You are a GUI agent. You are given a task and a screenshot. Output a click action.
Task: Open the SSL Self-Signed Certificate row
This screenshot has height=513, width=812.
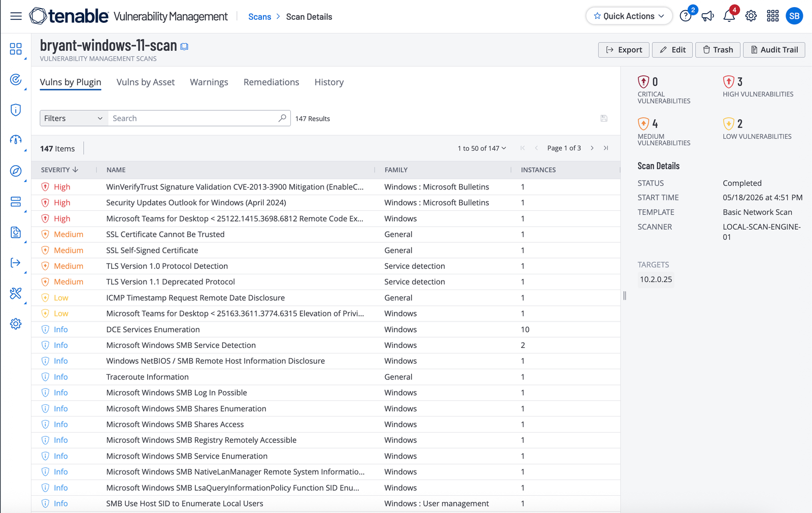tap(326, 250)
